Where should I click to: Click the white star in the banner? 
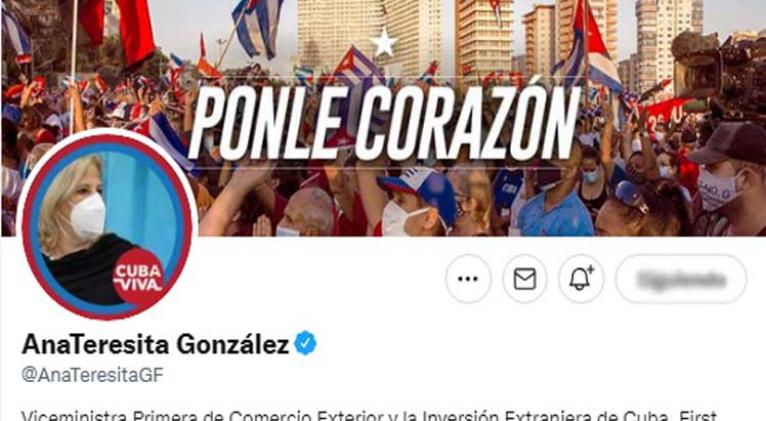click(x=383, y=42)
